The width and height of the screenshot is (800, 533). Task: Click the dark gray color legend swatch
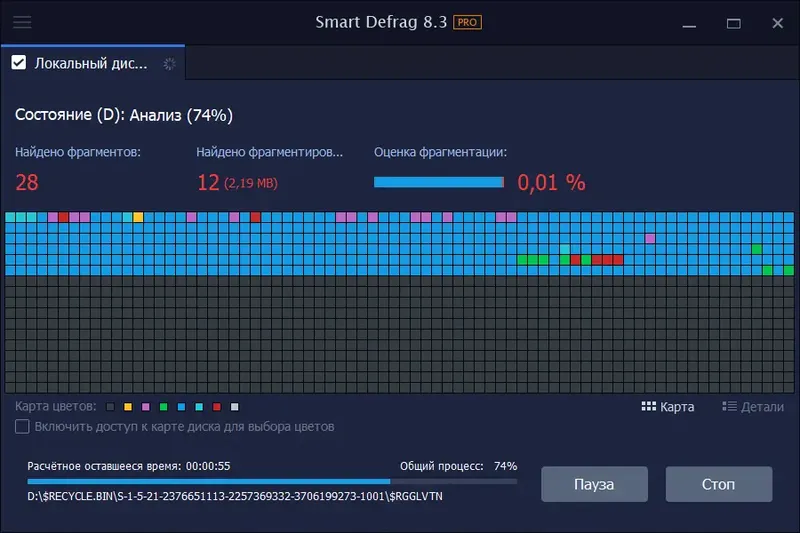point(110,407)
